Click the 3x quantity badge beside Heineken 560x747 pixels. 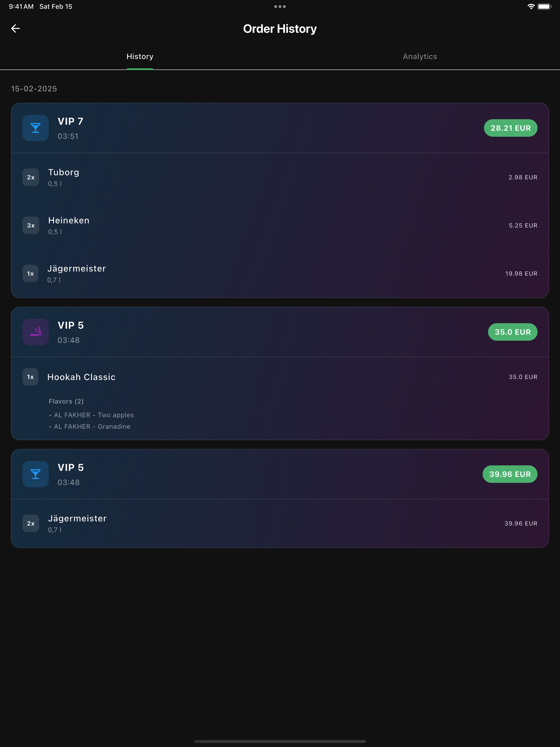click(x=31, y=225)
